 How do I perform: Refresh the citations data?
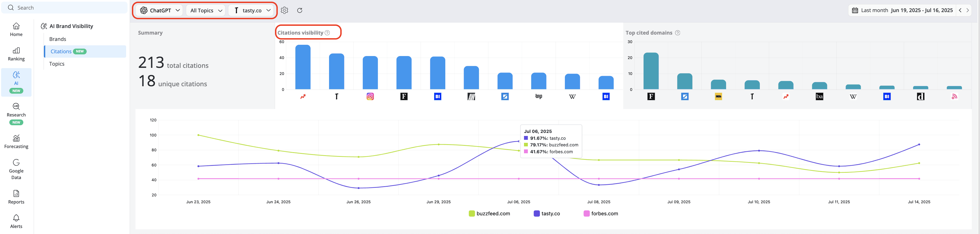[300, 10]
